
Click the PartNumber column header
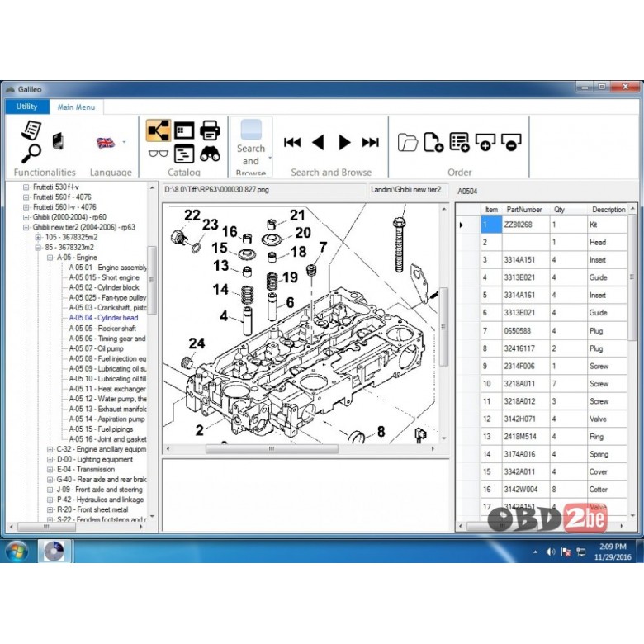[524, 210]
